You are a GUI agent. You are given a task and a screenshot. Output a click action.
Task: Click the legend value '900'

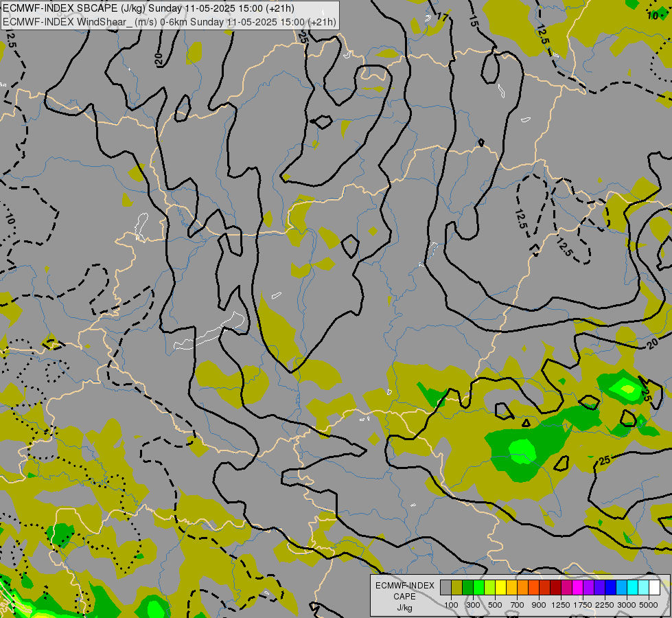539,605
